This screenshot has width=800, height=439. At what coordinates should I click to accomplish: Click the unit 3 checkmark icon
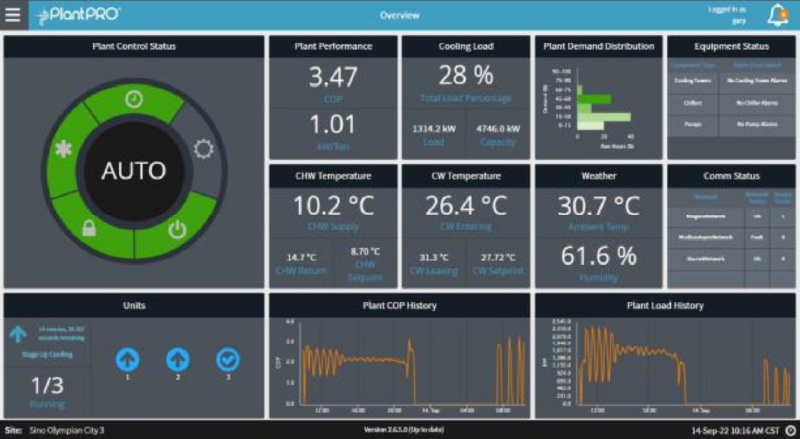point(227,356)
